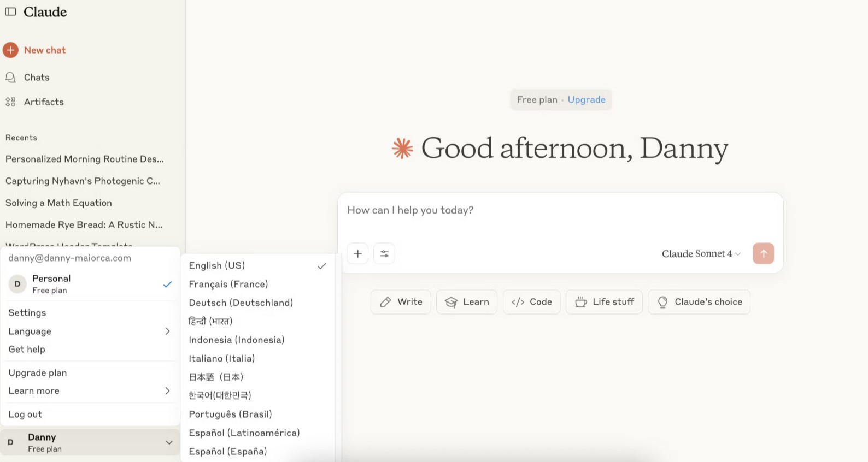The image size is (868, 462).
Task: Open the search and tools sliders icon
Action: [x=384, y=254]
